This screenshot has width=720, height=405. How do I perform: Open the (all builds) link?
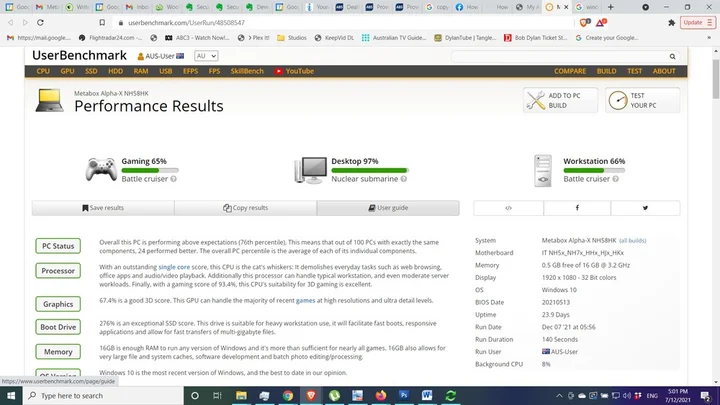click(632, 241)
